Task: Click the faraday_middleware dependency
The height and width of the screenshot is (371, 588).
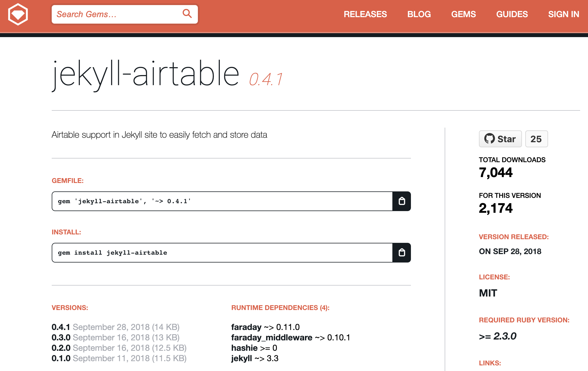Action: (x=271, y=337)
